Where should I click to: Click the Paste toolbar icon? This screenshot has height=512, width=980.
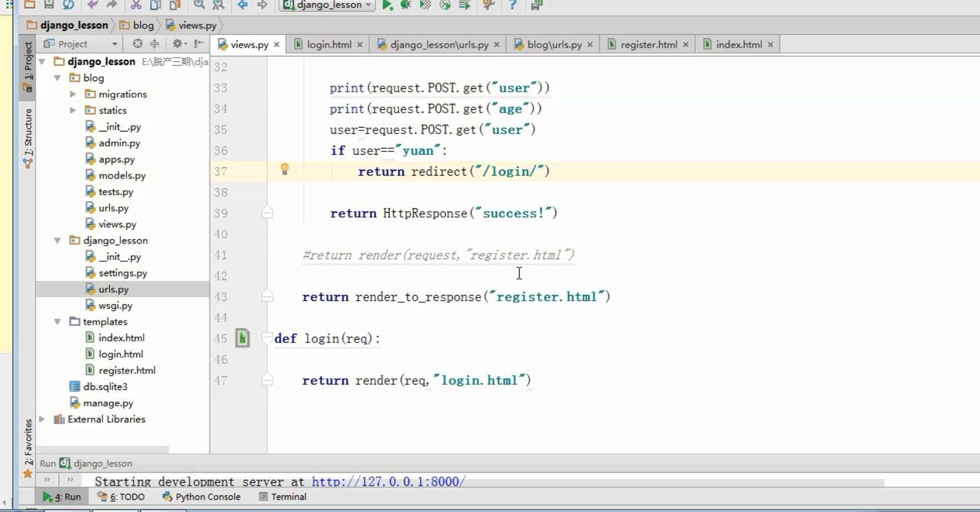click(x=174, y=5)
